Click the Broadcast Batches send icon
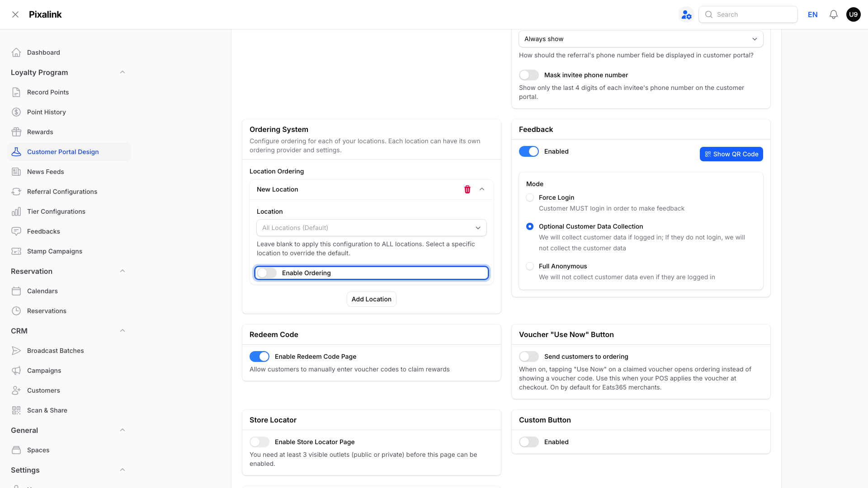 pos(16,351)
